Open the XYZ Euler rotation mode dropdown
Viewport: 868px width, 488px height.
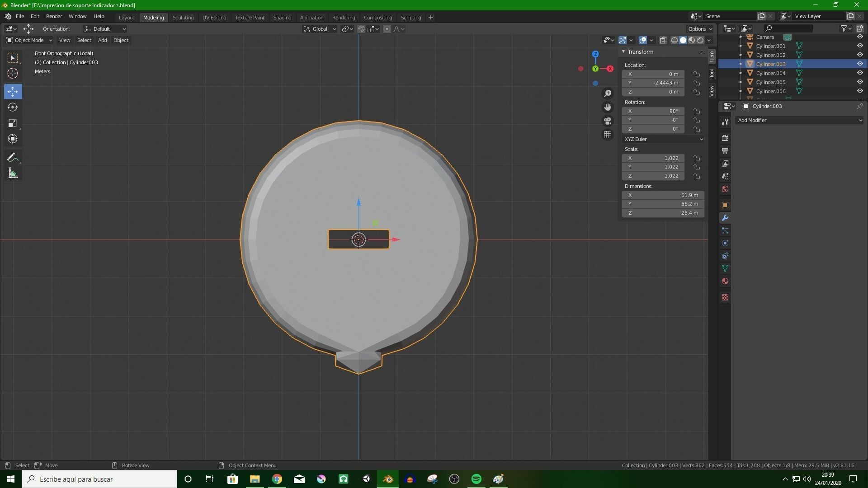pos(663,139)
